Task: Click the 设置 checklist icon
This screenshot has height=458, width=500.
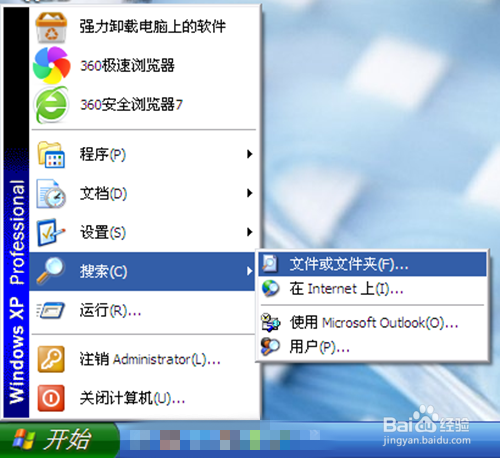Action: tap(51, 232)
